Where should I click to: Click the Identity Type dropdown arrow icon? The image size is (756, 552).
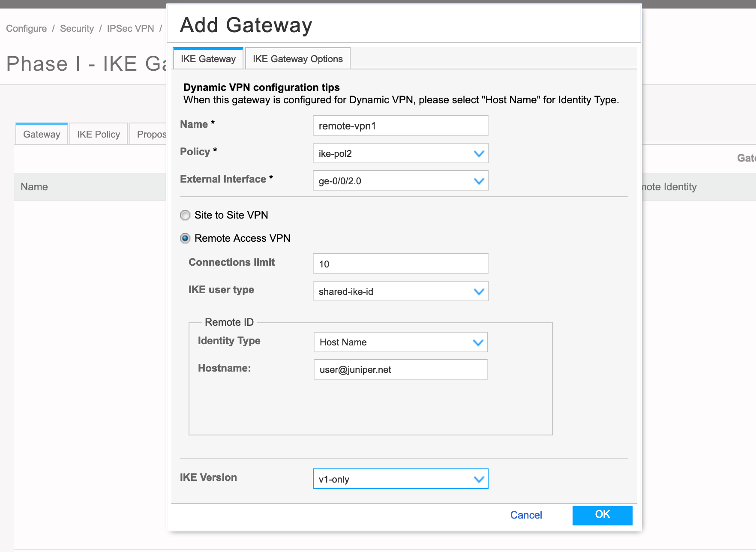pos(478,342)
